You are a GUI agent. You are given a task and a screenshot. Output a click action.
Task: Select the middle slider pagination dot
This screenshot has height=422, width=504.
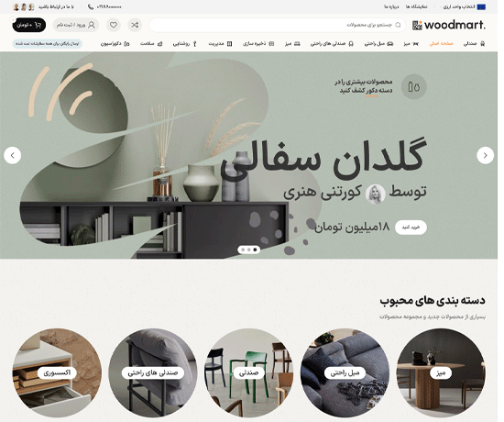pos(248,250)
